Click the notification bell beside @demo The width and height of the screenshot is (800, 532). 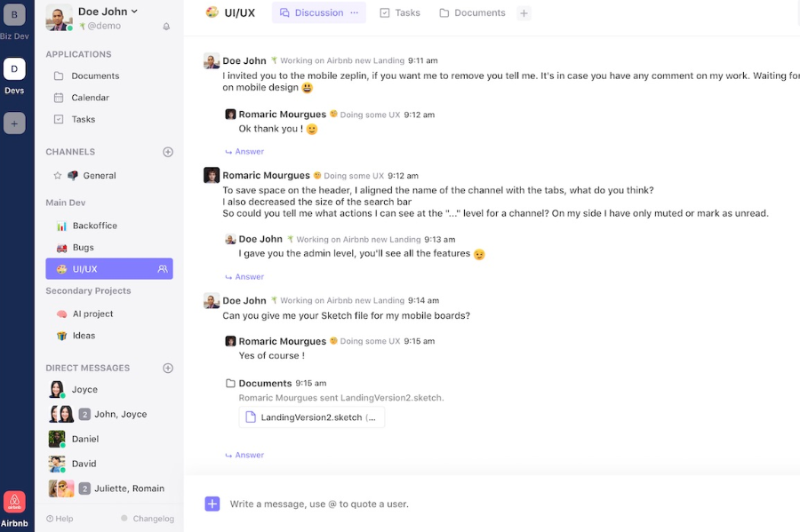(166, 27)
